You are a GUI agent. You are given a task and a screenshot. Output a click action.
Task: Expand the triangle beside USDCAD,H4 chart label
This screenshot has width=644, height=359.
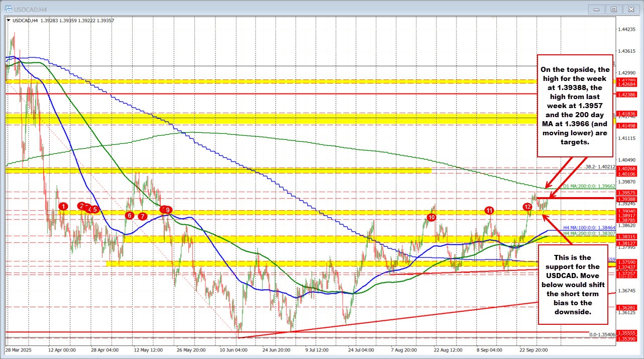[x=9, y=21]
